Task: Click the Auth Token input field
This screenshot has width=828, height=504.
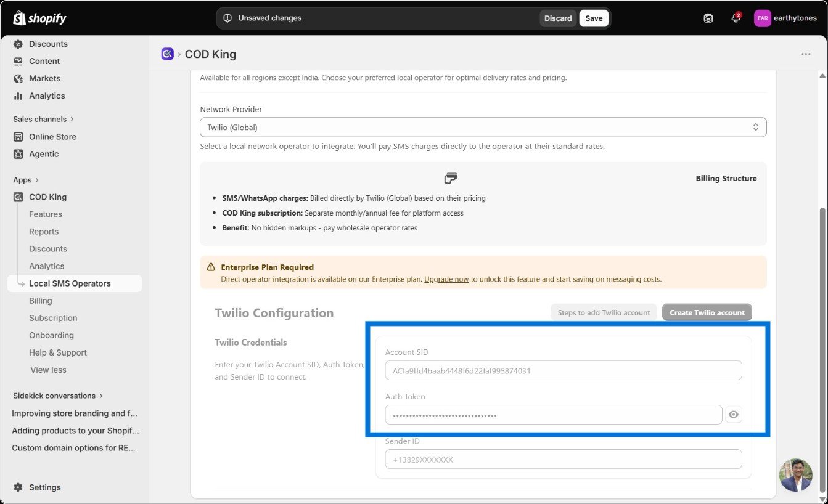Action: click(554, 415)
